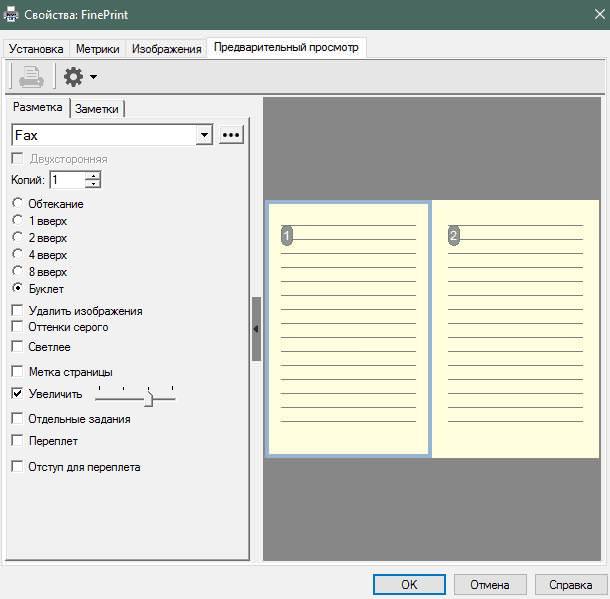The height and width of the screenshot is (599, 610).
Task: Click the Отмена button
Action: (490, 585)
